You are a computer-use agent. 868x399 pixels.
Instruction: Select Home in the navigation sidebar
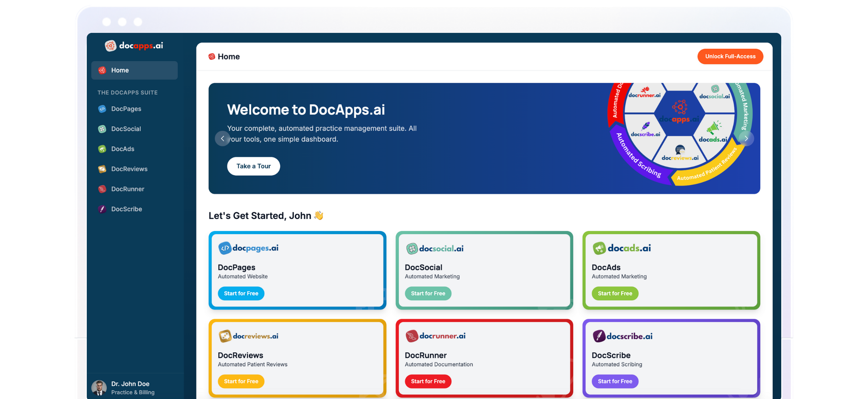120,70
